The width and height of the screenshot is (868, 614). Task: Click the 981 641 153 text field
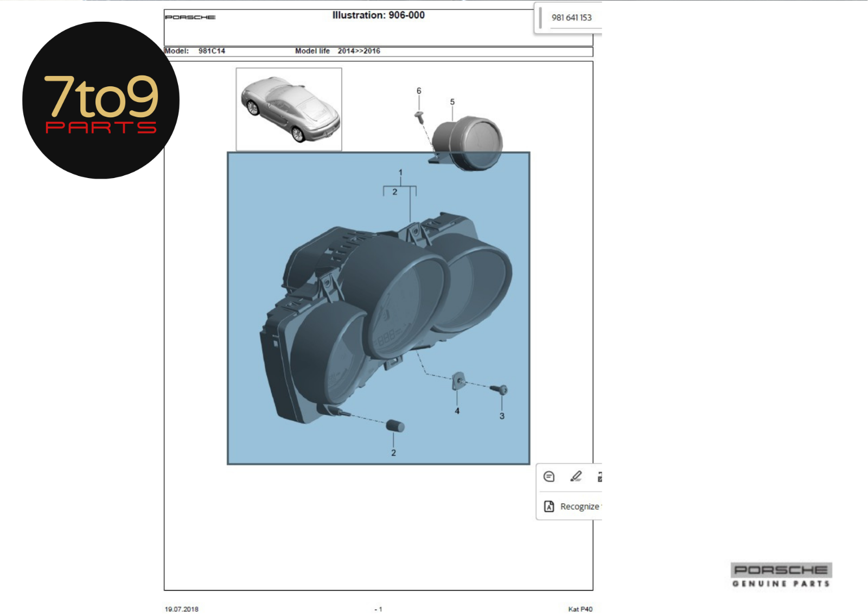point(572,18)
